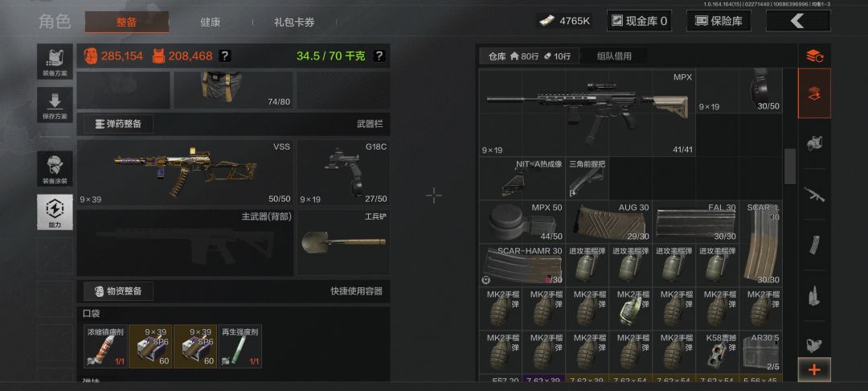Open the 保险库 button

pyautogui.click(x=719, y=21)
